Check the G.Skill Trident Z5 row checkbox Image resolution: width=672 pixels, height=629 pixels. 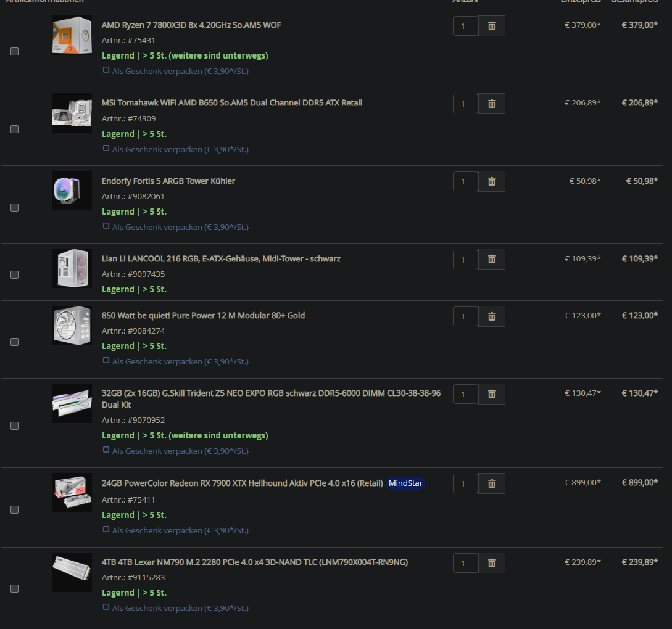pos(15,426)
